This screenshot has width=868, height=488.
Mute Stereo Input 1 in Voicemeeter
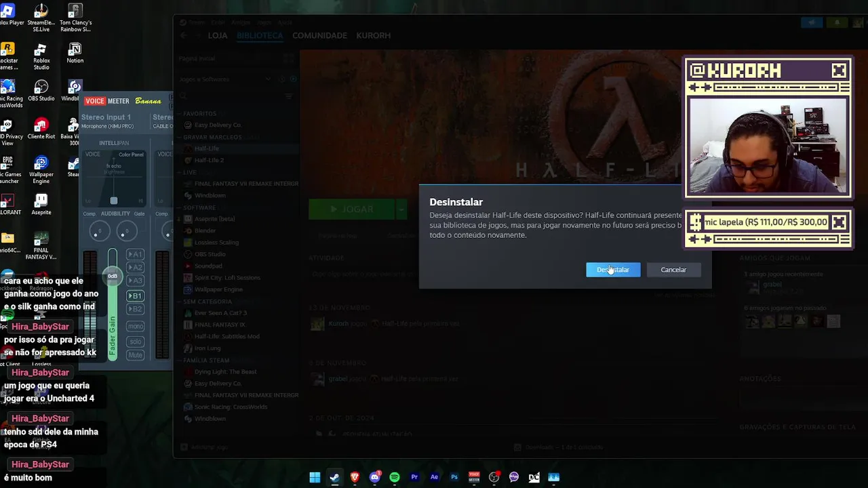pyautogui.click(x=135, y=355)
